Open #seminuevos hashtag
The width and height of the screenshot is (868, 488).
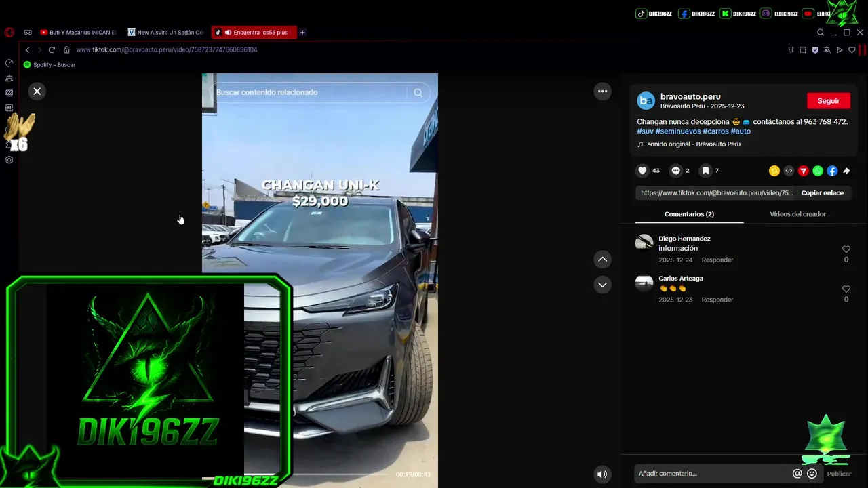(x=678, y=131)
